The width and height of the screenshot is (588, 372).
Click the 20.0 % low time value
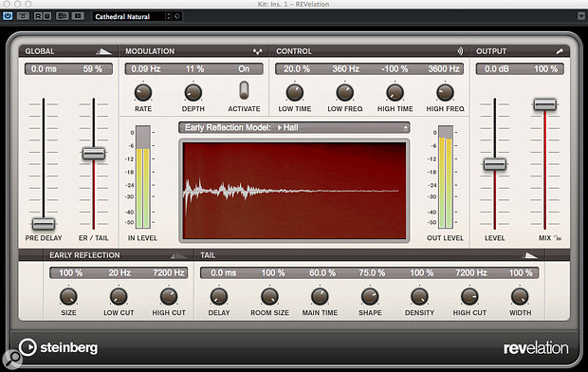pyautogui.click(x=297, y=69)
